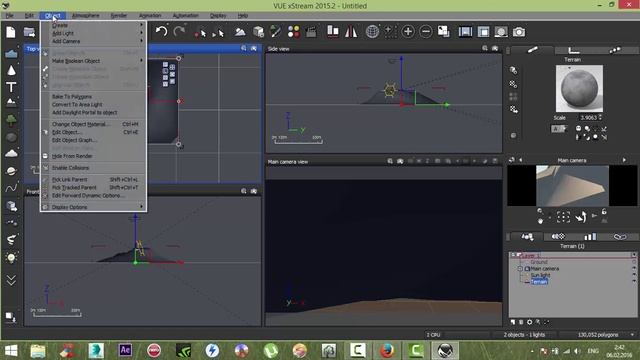Click the Main camera preview thumbnail

click(572, 185)
